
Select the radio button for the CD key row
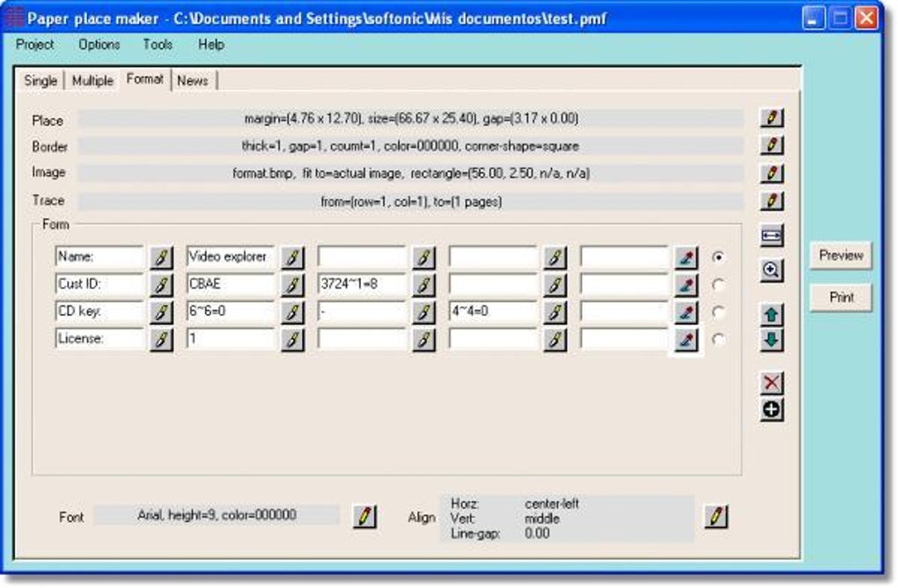coord(718,312)
